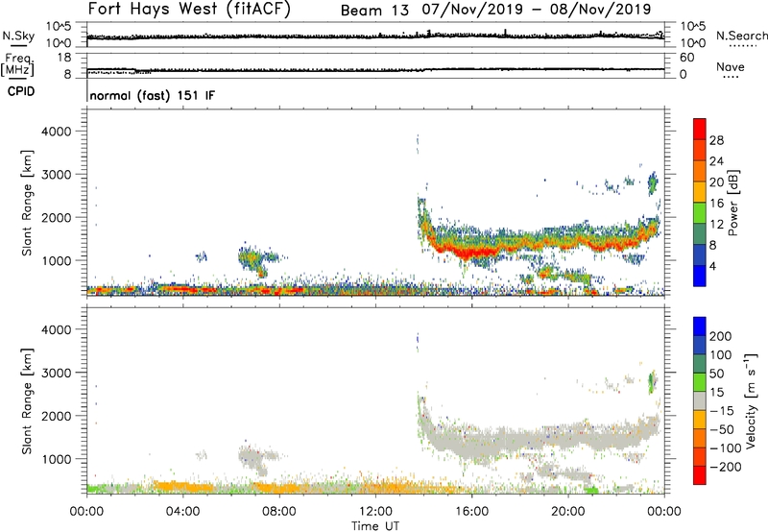Click the '4' power scale value
This screenshot has width=768, height=532.
pos(713,266)
